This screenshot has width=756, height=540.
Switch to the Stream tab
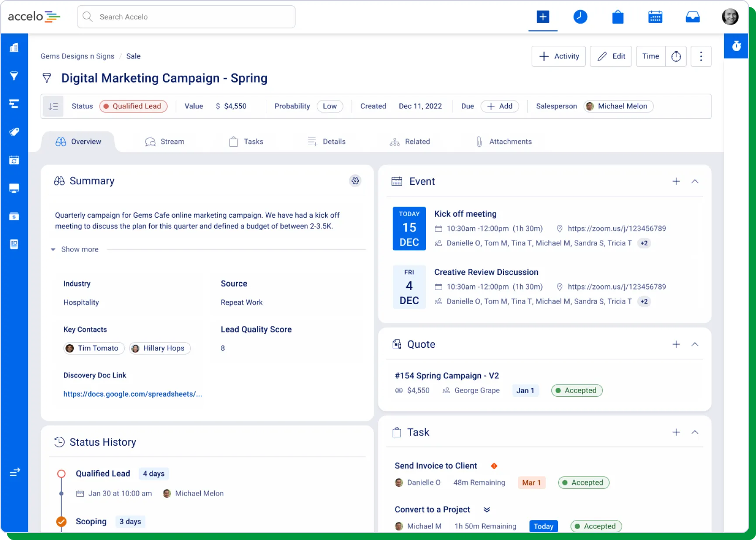(165, 142)
